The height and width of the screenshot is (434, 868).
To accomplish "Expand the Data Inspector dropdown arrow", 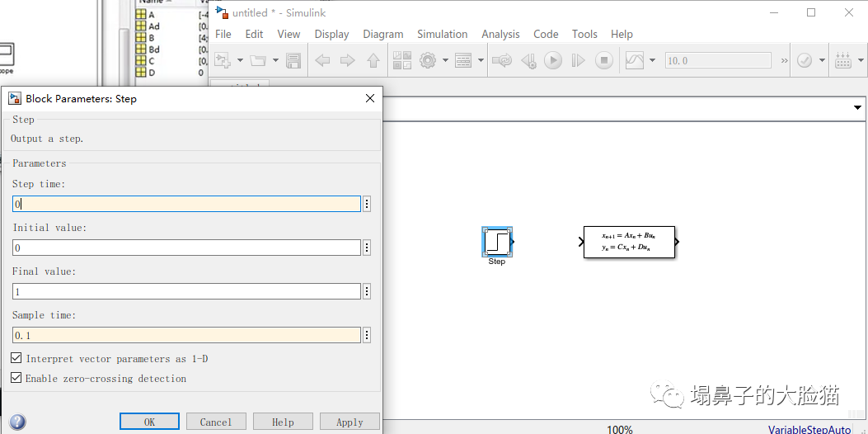I will pos(652,60).
